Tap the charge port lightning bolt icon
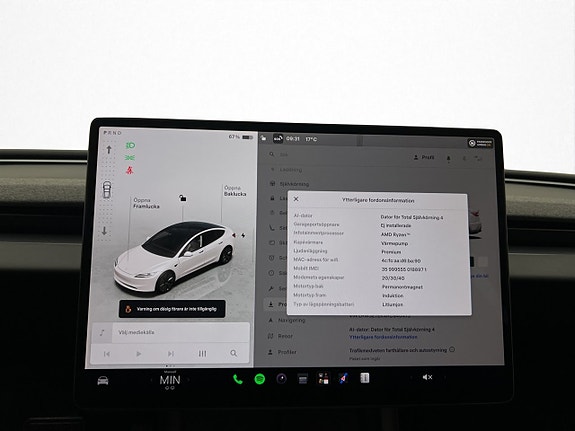 coord(243,235)
